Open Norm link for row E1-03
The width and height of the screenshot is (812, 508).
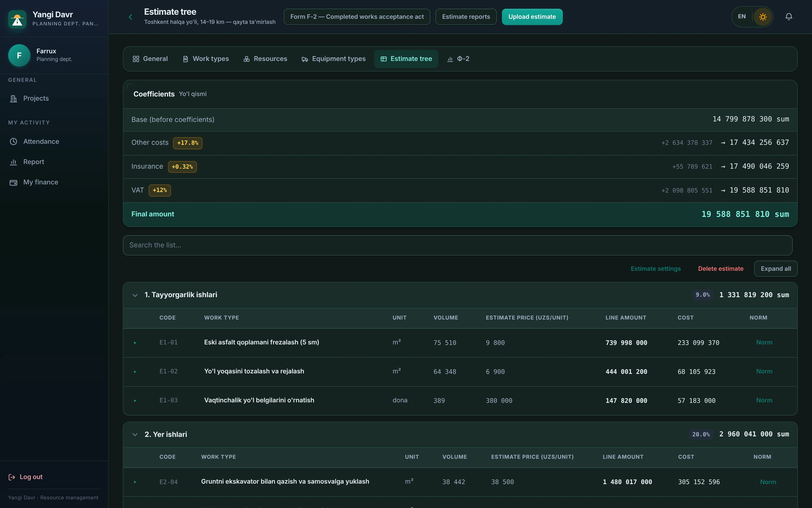coord(764,400)
